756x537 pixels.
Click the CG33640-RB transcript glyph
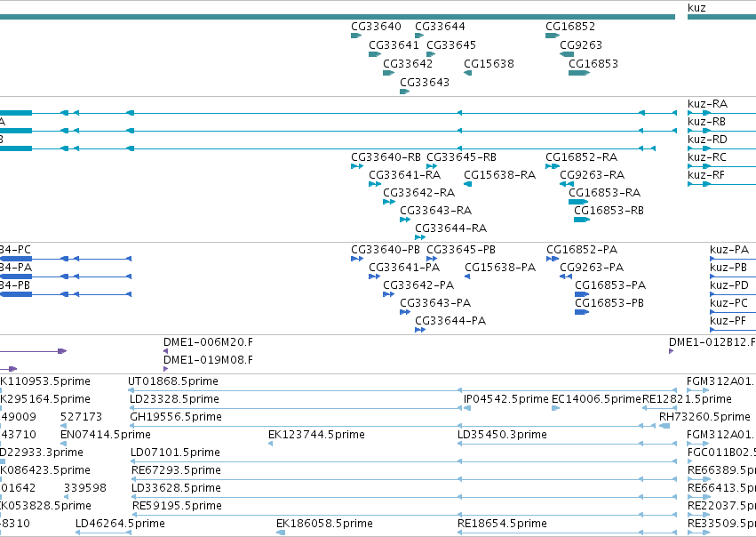click(x=357, y=166)
